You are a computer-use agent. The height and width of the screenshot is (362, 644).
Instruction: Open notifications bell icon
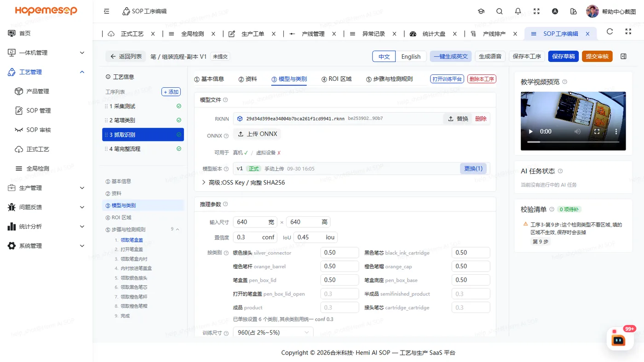(518, 11)
